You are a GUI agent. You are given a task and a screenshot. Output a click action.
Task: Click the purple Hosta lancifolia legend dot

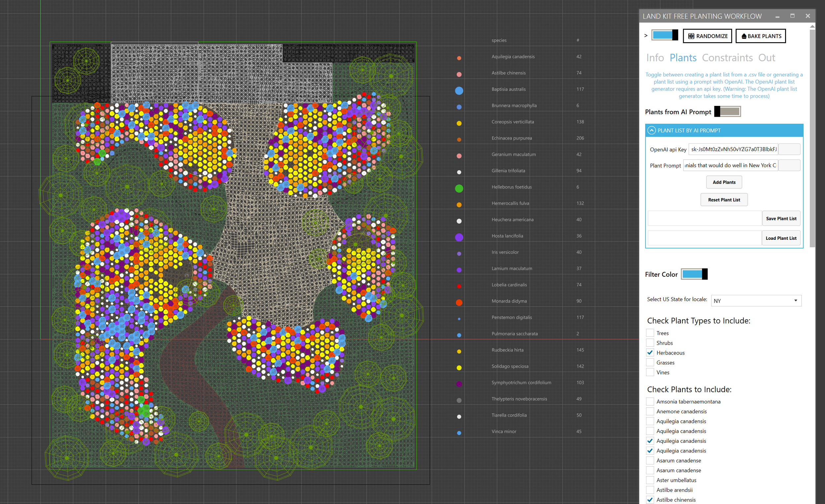click(459, 237)
